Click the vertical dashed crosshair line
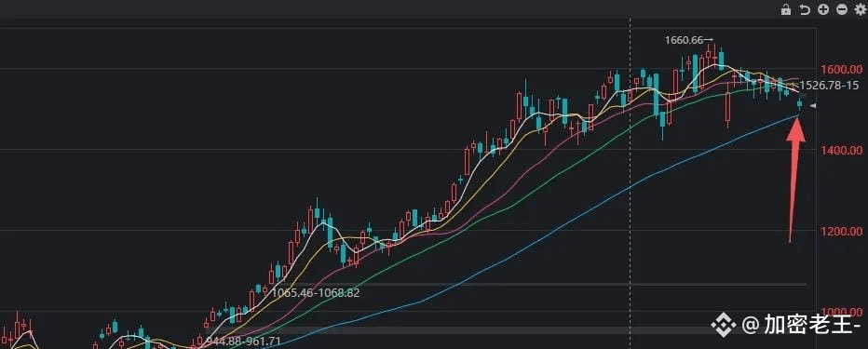This screenshot has height=349, width=868. click(x=631, y=182)
